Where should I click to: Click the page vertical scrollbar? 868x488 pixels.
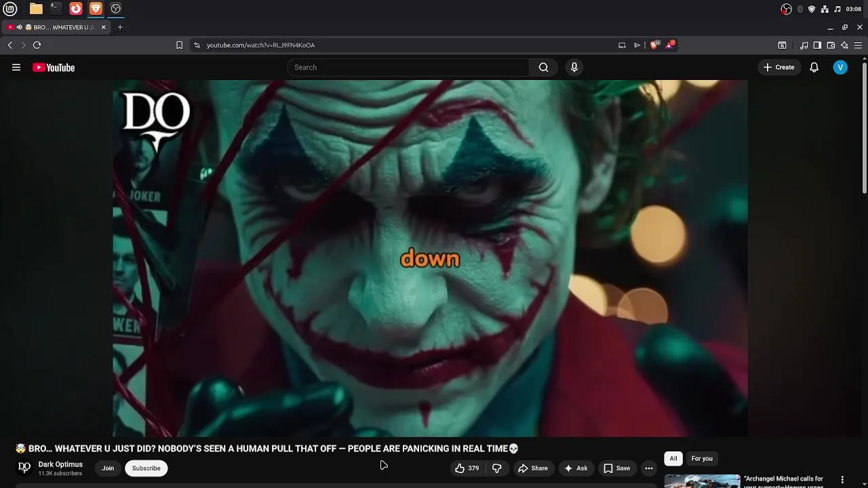(x=864, y=127)
